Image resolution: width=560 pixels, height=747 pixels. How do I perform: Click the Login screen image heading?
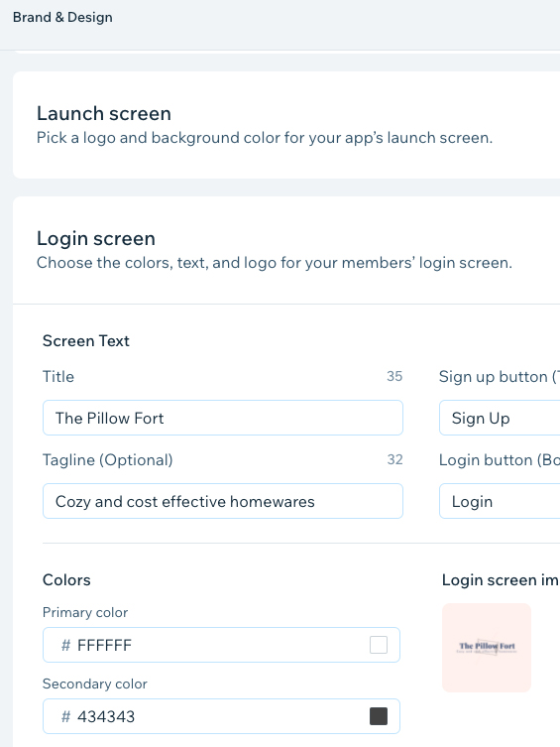tap(501, 579)
